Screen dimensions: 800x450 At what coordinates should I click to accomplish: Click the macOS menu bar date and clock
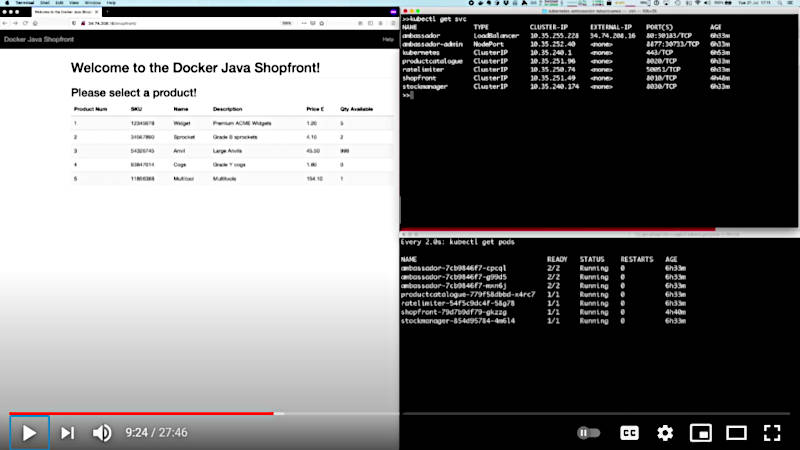(x=755, y=3)
